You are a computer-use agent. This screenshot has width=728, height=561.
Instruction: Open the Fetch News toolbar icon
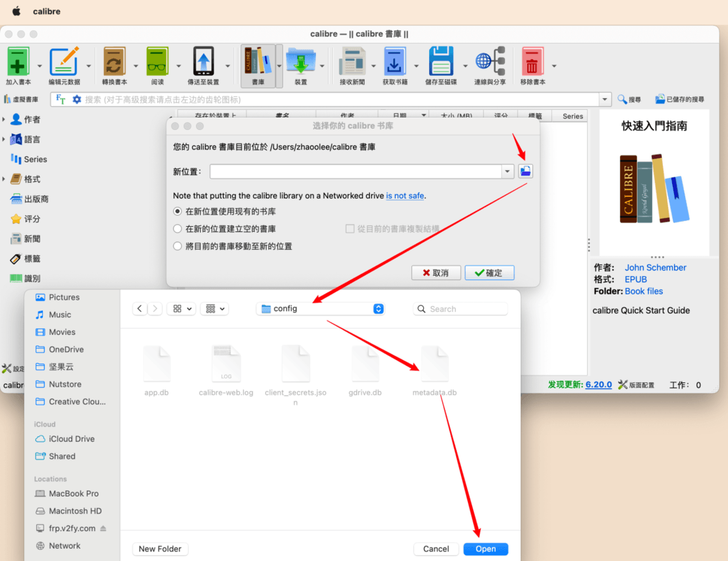(352, 62)
